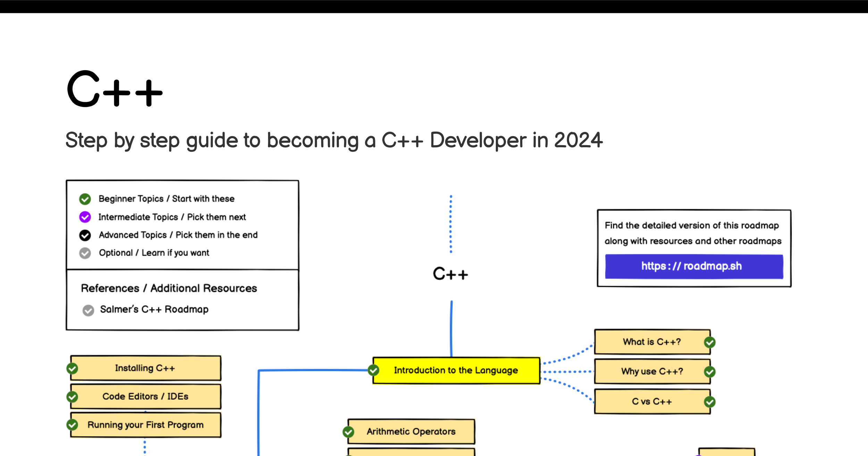Click checkmark beside Installing C++
868x456 pixels.
click(x=72, y=368)
